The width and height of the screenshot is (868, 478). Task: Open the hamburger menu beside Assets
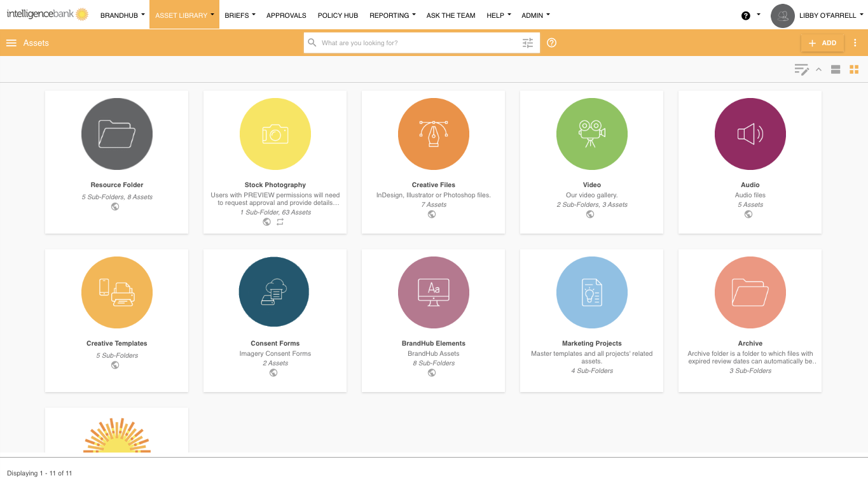(x=11, y=43)
